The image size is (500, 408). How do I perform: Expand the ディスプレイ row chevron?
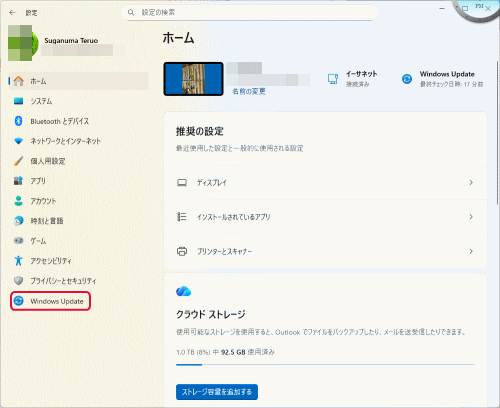click(471, 183)
